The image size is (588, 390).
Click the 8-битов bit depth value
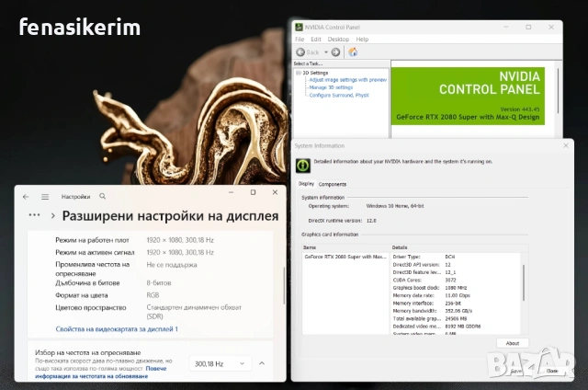click(159, 283)
